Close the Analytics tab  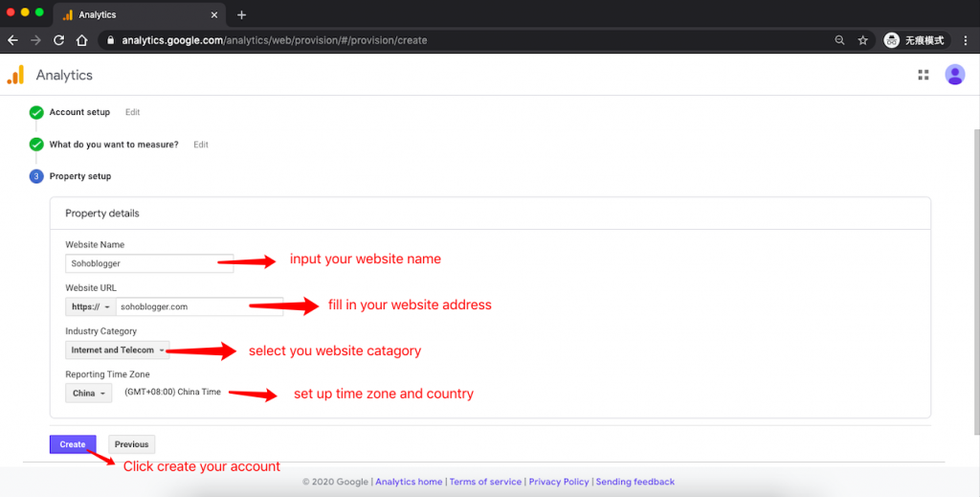click(x=214, y=14)
